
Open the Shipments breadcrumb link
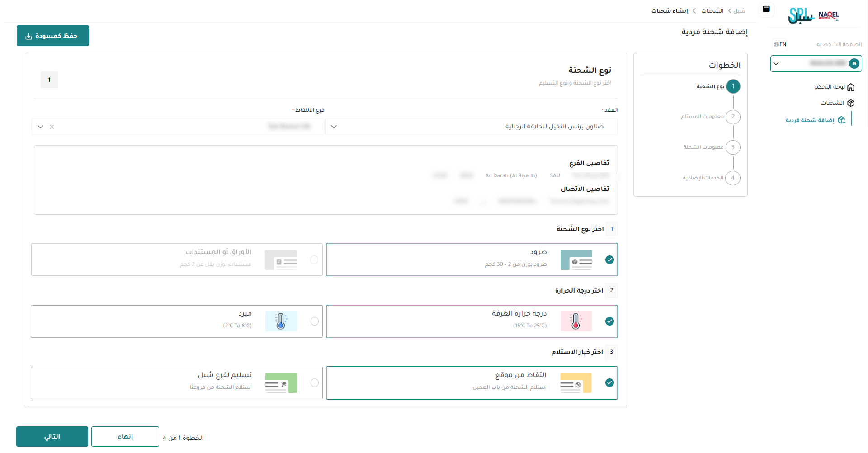[x=712, y=11]
